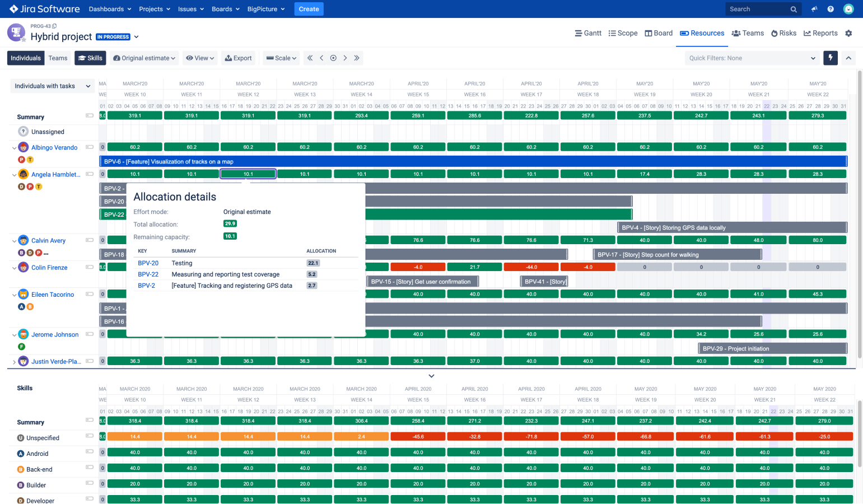Open the Projects menu

[155, 9]
